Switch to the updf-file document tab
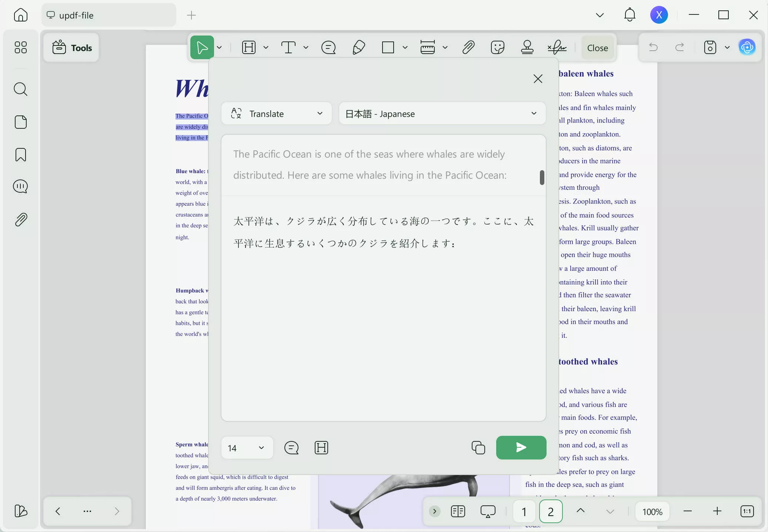The width and height of the screenshot is (768, 532). pyautogui.click(x=108, y=15)
